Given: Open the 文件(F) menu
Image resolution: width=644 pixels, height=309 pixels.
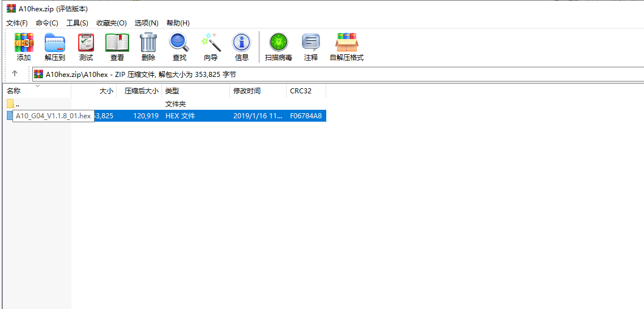Looking at the screenshot, I should click(x=17, y=23).
